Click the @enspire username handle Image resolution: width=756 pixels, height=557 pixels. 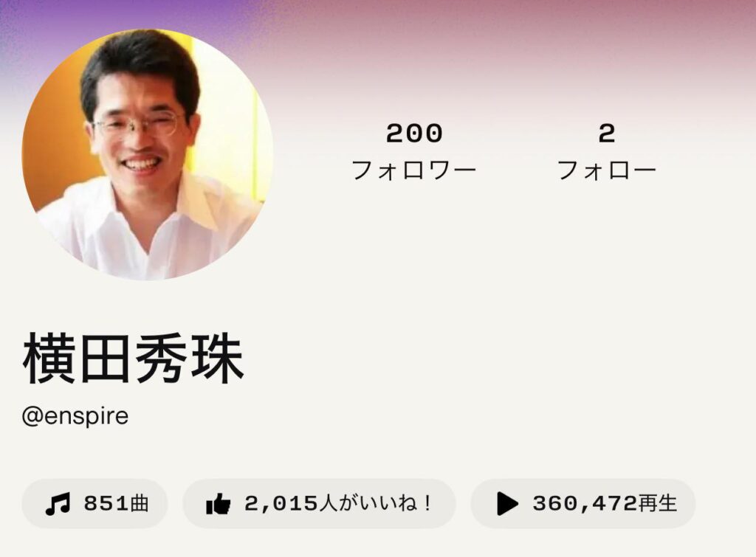click(x=75, y=416)
